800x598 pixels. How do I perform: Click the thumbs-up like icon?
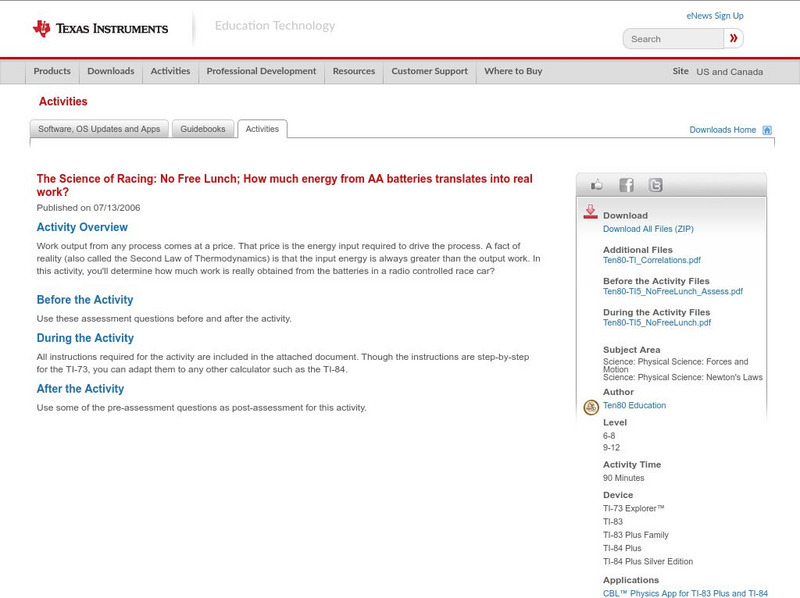pos(596,185)
